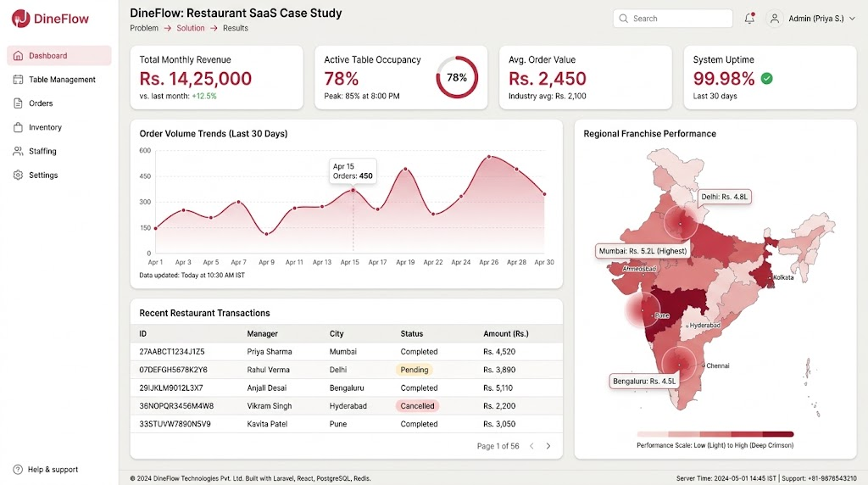Click the performance scale color bar
The width and height of the screenshot is (868, 485).
click(715, 434)
